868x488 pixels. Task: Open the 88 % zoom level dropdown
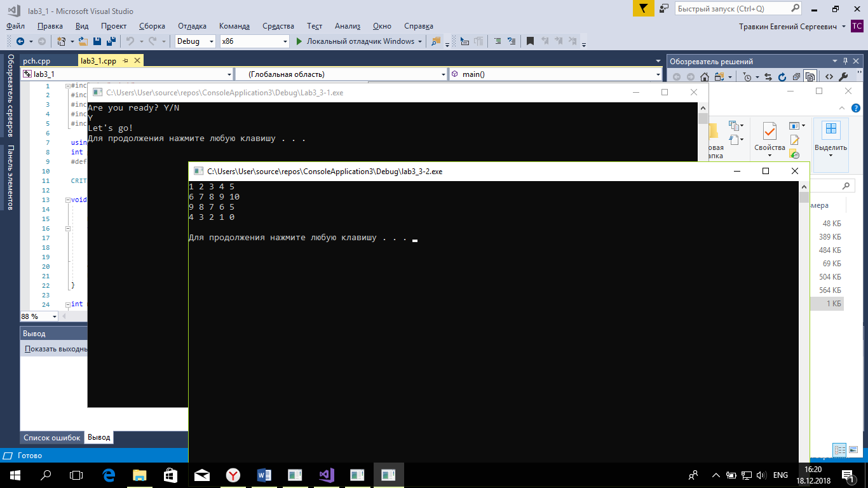pos(39,316)
